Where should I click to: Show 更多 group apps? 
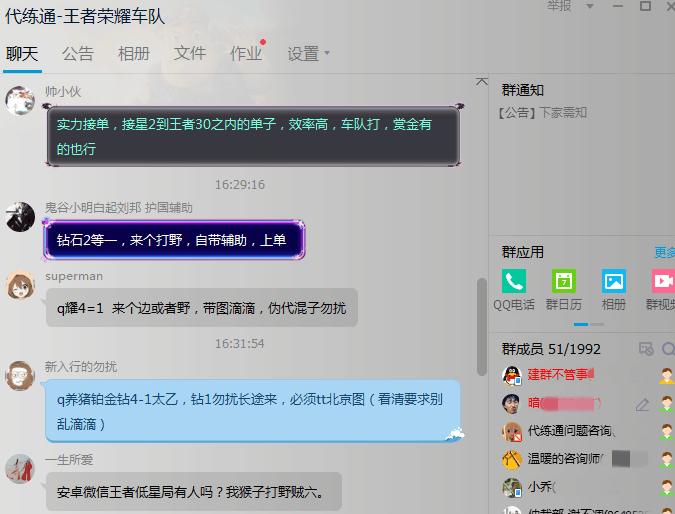click(665, 253)
